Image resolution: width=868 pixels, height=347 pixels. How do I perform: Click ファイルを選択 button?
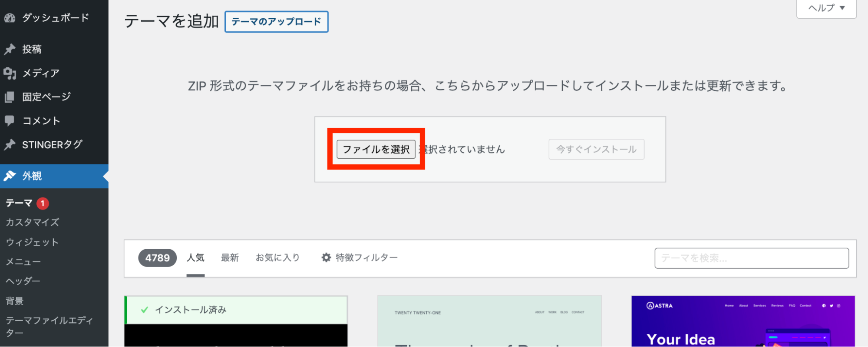click(376, 150)
